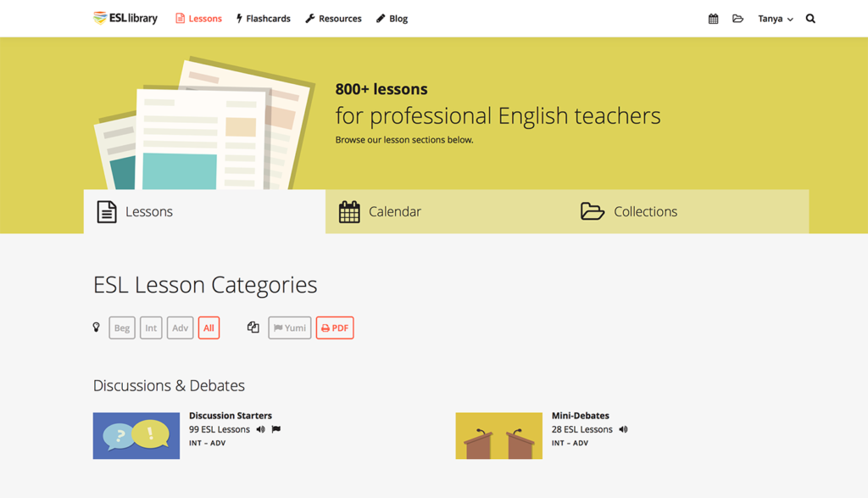868x498 pixels.
Task: Click the audio icon beside 28 ESL Lessons
Action: (x=623, y=429)
